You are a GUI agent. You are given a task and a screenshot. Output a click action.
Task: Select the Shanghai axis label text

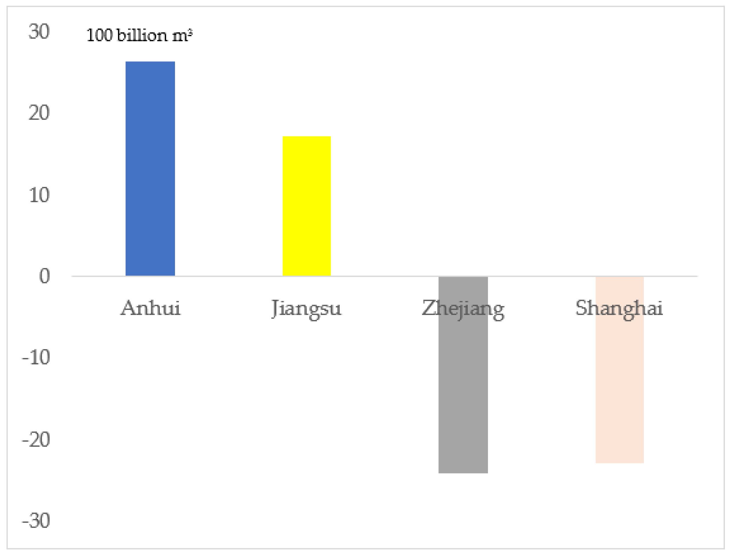tap(619, 309)
